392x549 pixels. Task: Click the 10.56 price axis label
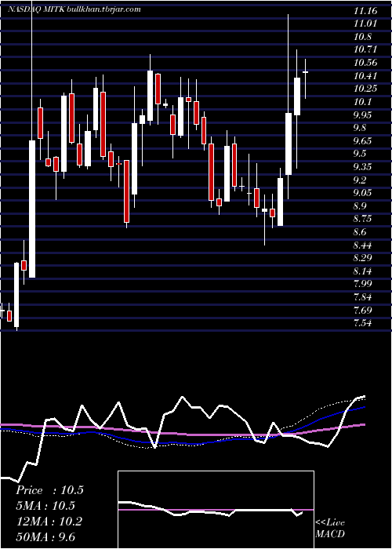(x=365, y=63)
